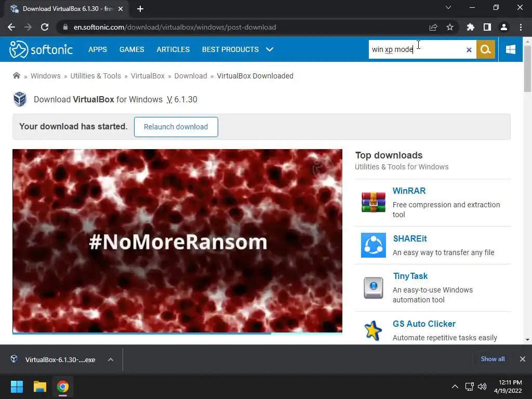Open SHAREit title link
532x399 pixels.
point(410,238)
